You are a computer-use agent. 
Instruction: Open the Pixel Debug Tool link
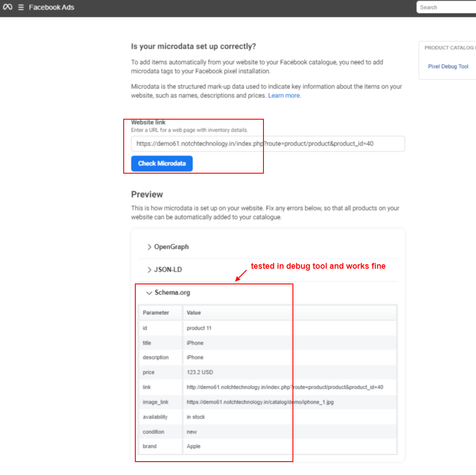coord(448,67)
